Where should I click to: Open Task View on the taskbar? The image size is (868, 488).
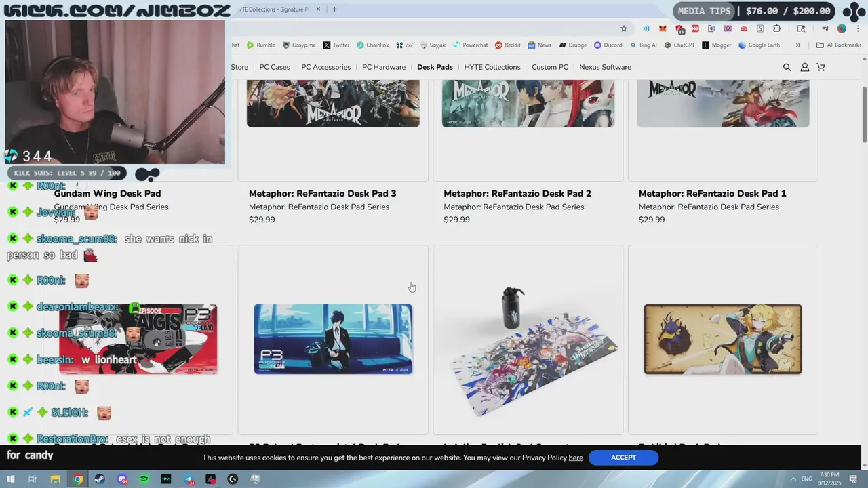point(33,479)
